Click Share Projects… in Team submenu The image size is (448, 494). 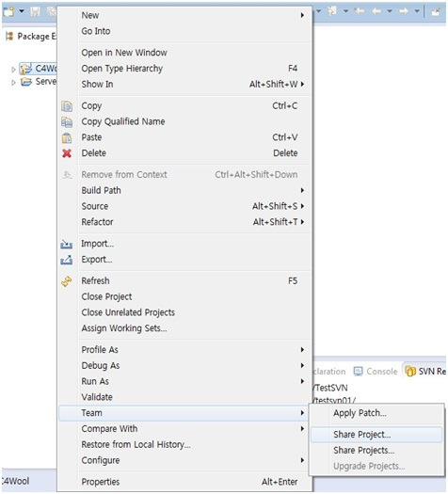click(376, 450)
